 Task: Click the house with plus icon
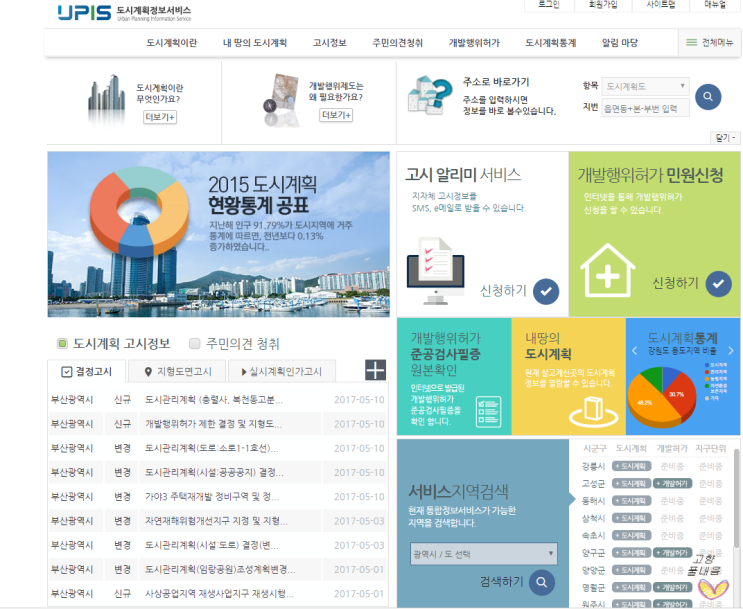[x=607, y=270]
